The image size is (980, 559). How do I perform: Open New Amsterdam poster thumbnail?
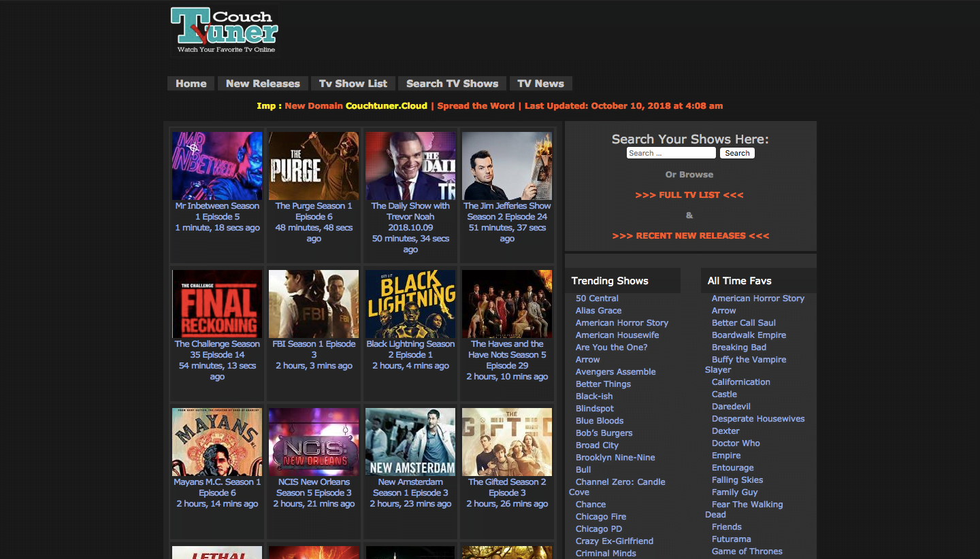coord(410,442)
